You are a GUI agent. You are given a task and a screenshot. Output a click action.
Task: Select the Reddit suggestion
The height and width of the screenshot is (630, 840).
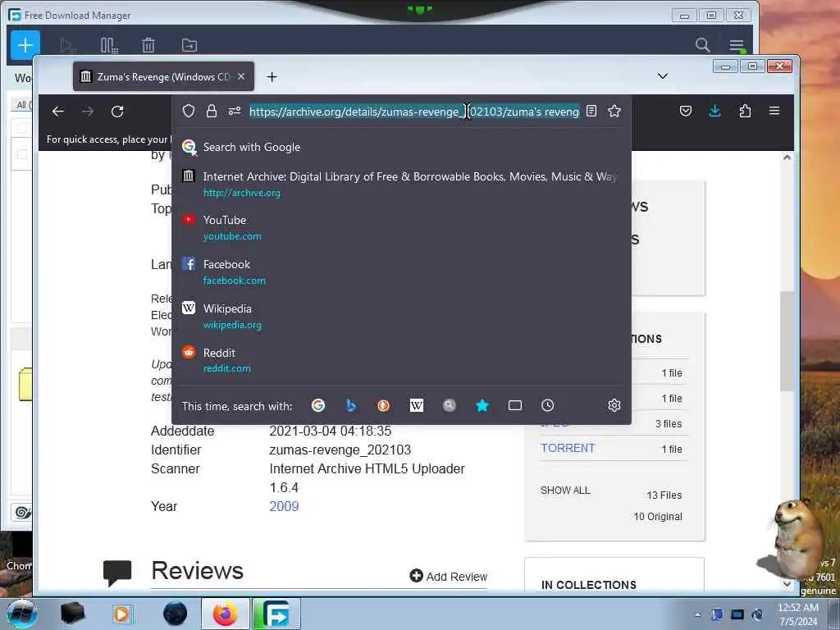(401, 360)
